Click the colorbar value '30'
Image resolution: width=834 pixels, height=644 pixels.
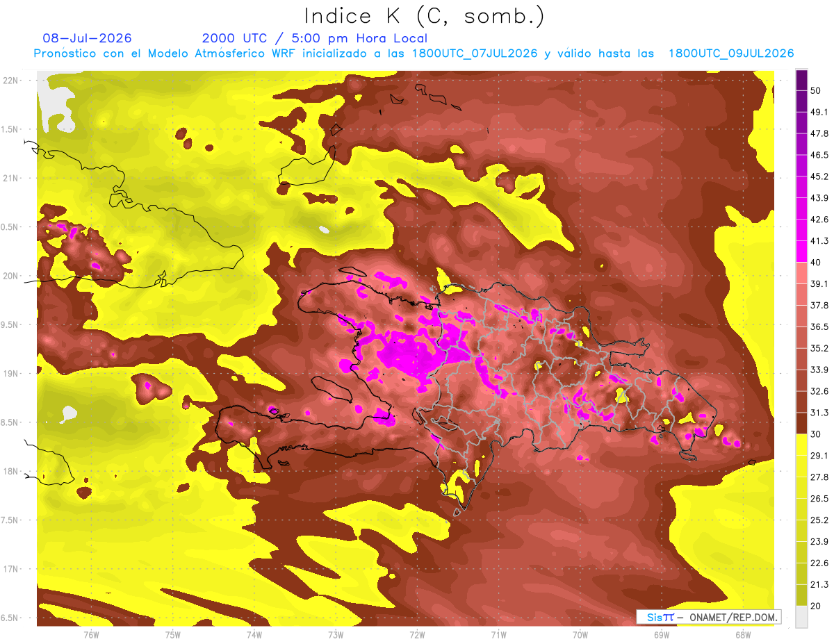[816, 434]
